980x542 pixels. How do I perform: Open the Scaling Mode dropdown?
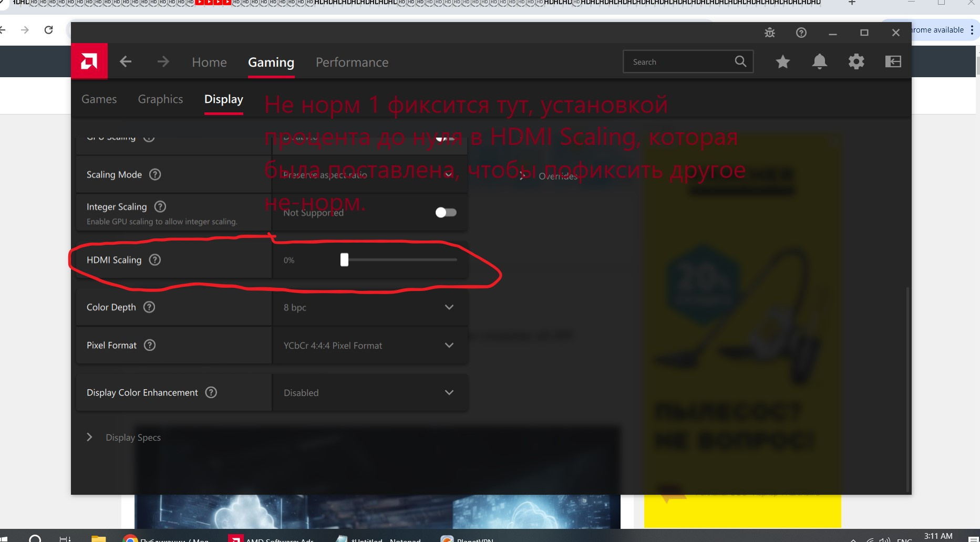(x=369, y=174)
